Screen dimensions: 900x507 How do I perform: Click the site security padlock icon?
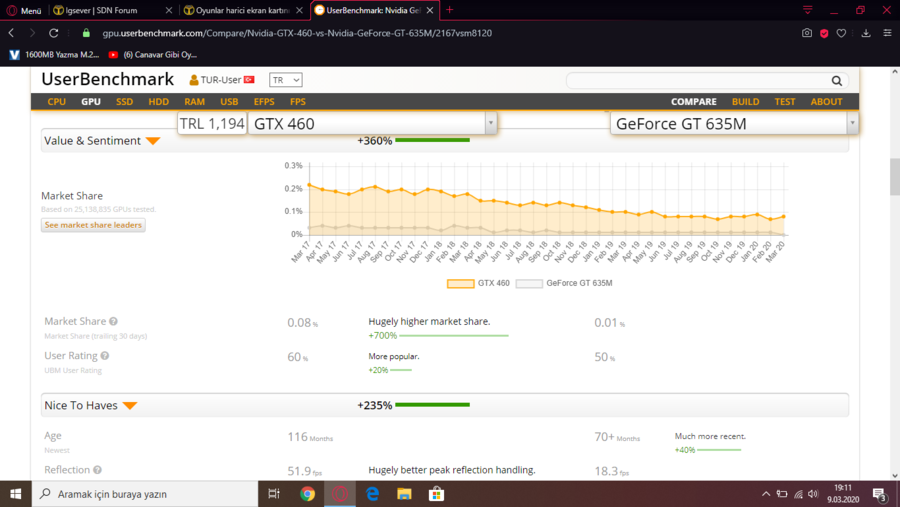pos(86,33)
